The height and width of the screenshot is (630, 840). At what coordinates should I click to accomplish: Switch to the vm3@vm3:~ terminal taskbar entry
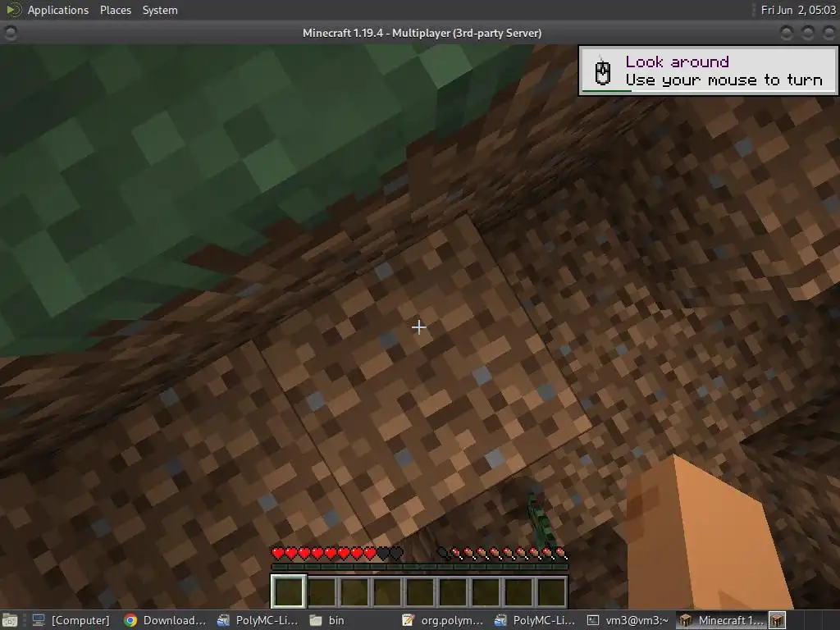tap(628, 620)
